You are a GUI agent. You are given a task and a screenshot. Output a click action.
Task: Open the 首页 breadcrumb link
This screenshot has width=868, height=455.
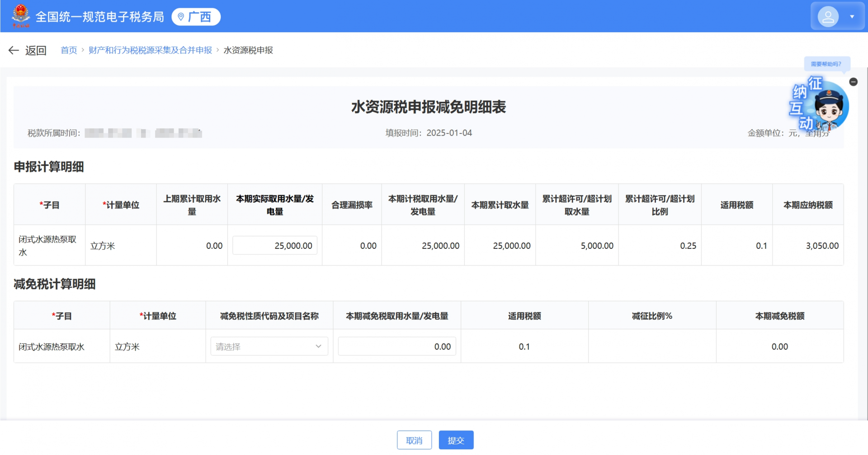69,50
